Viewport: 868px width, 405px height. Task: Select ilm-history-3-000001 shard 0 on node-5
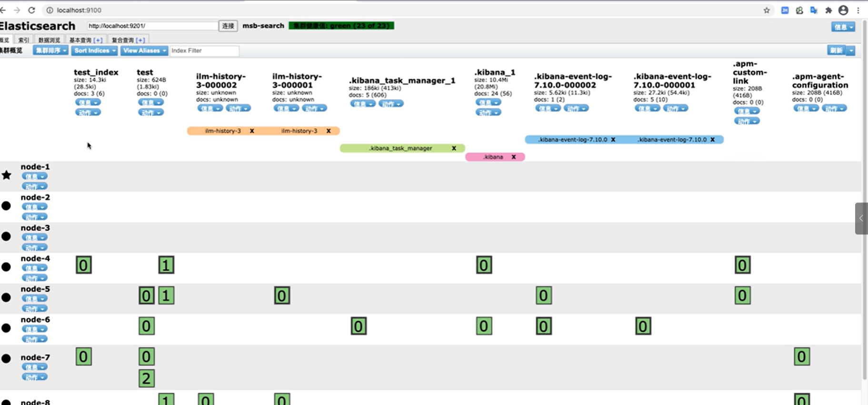tap(282, 295)
